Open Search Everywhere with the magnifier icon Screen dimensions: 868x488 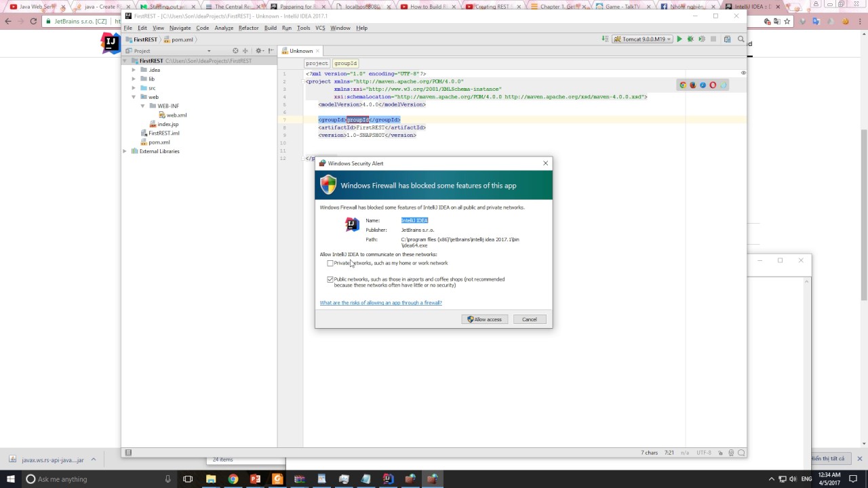741,39
